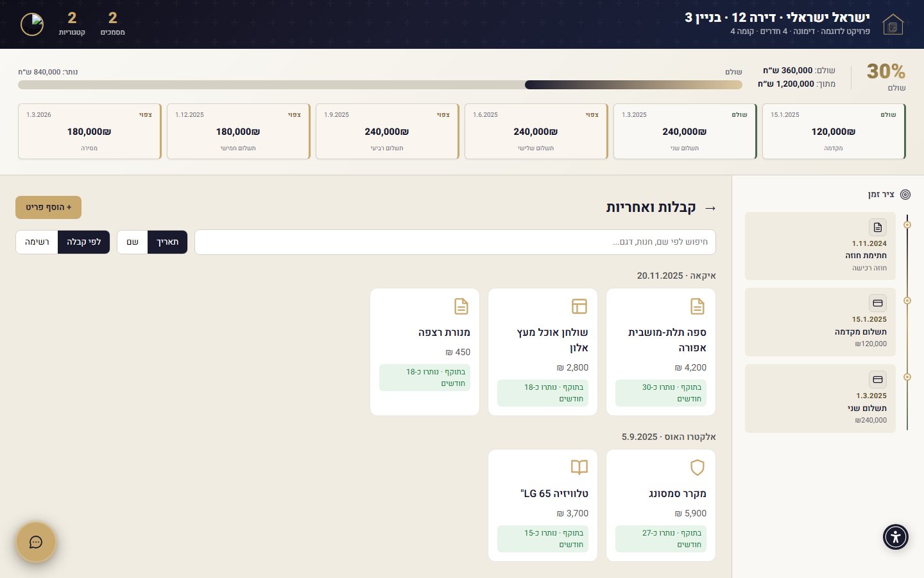Open the accessibility menu icon

[896, 537]
